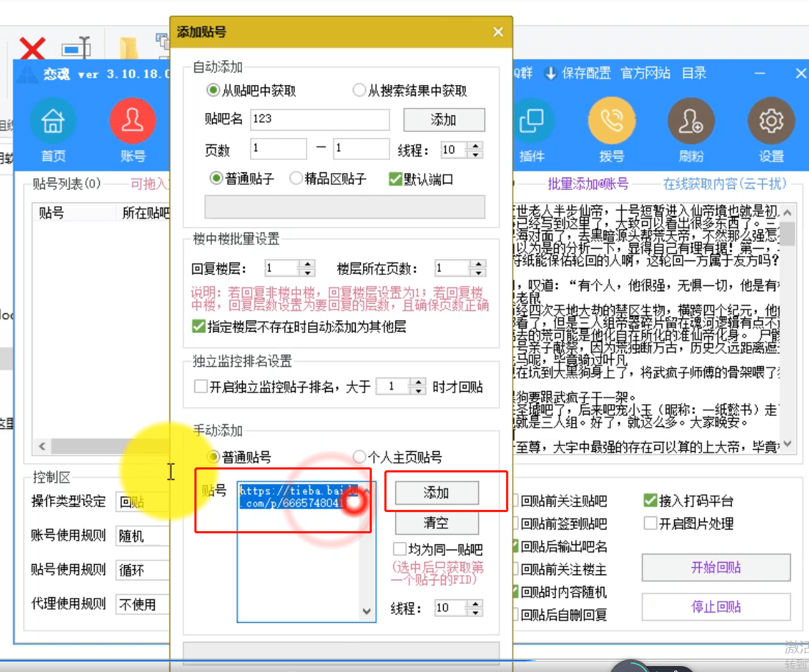Viewport: 809px width, 672px height.
Task: Enable 开启独立监控贴子排名 checkbox
Action: [201, 387]
